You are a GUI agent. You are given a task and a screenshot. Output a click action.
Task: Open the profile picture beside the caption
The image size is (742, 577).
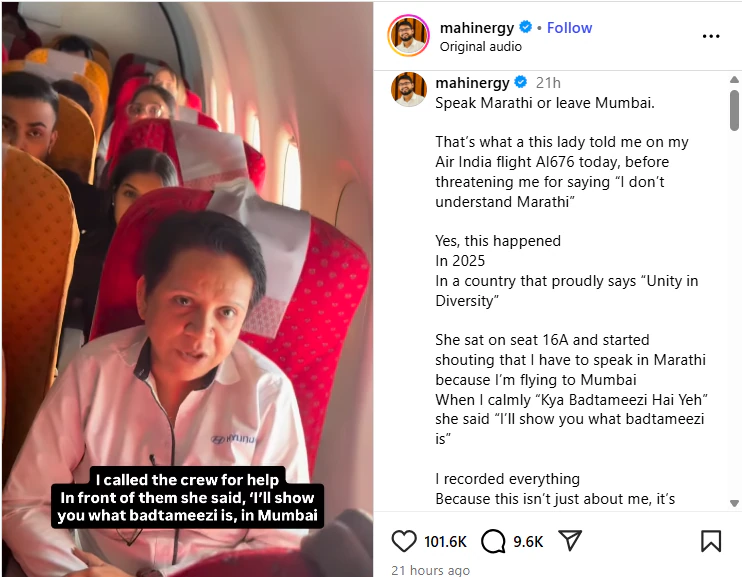point(408,89)
